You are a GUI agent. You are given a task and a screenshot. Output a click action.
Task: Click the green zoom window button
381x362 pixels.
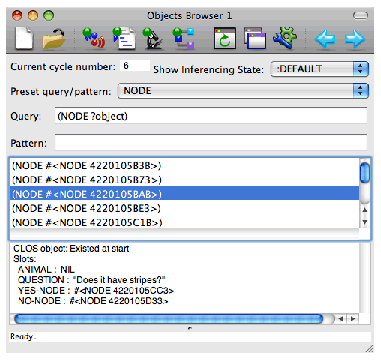pos(48,15)
